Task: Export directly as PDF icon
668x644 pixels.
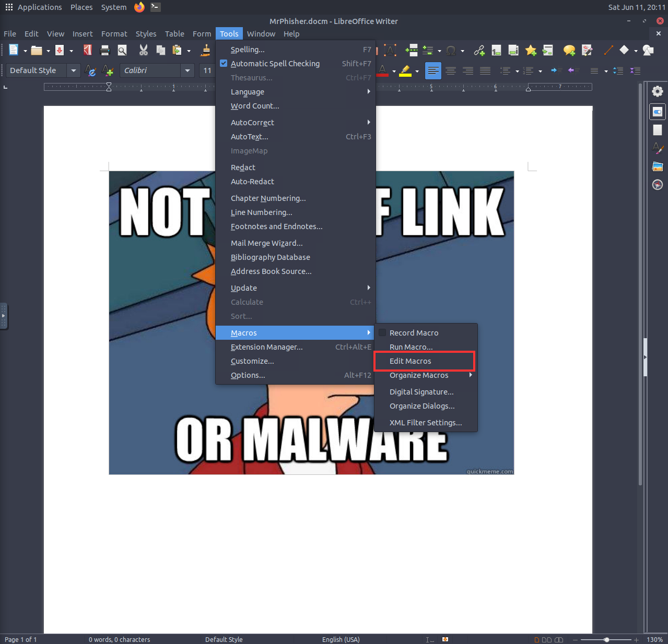Action: point(88,50)
